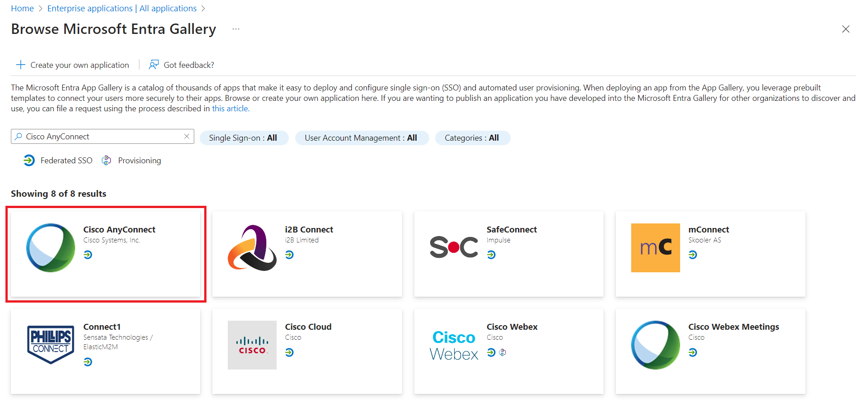The width and height of the screenshot is (868, 403).
Task: Focus the gallery search field
Action: [x=102, y=137]
